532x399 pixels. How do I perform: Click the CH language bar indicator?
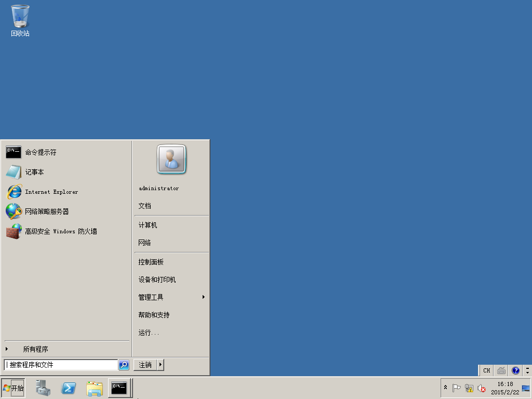pyautogui.click(x=486, y=370)
